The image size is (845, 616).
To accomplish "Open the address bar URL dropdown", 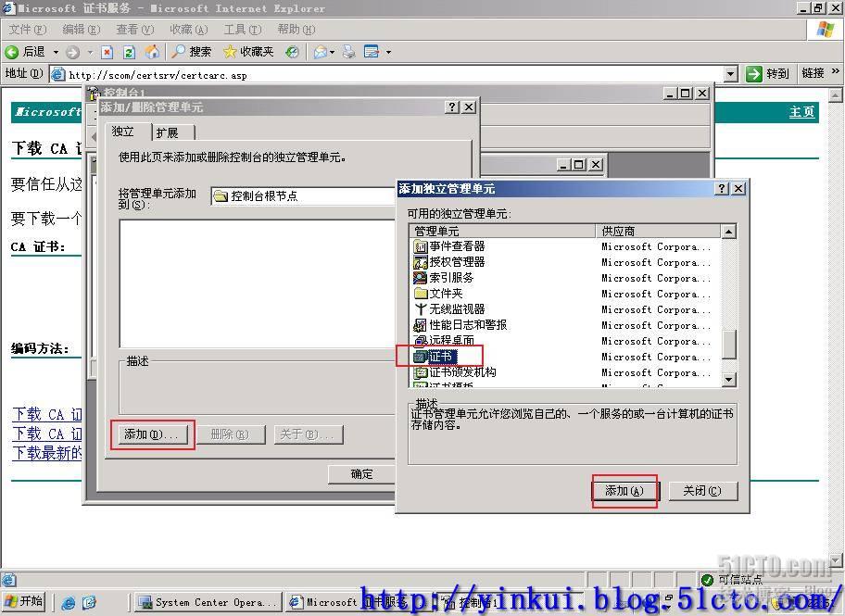I will (x=730, y=74).
